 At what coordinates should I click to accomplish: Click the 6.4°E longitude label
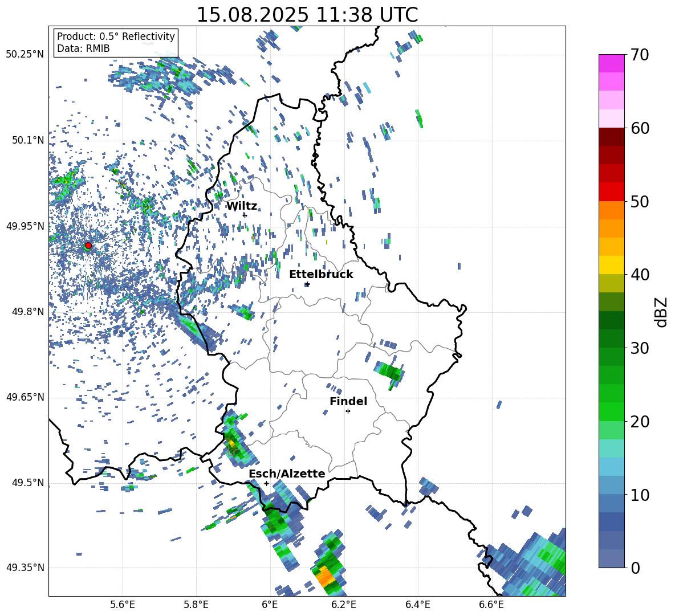[x=417, y=605]
